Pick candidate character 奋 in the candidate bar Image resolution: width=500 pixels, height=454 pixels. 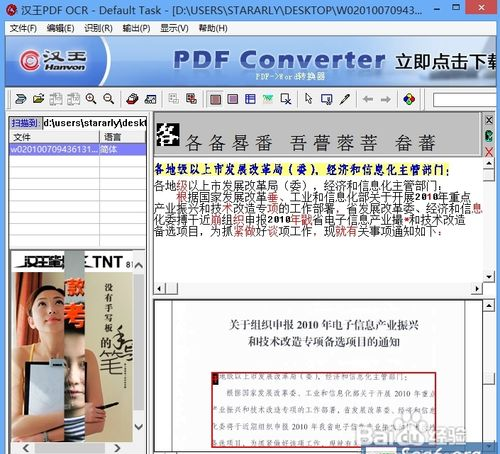[x=403, y=143]
